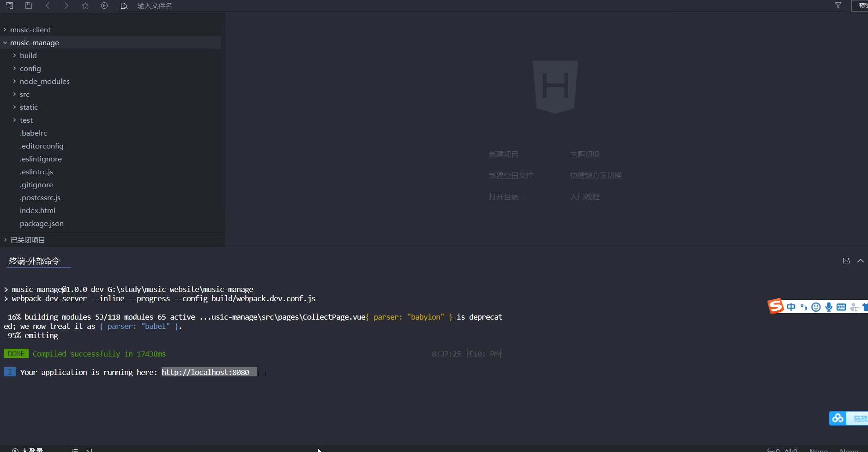Image resolution: width=868 pixels, height=452 pixels.
Task: Expand the 已关闭项目 closed projects section
Action: tap(5, 240)
